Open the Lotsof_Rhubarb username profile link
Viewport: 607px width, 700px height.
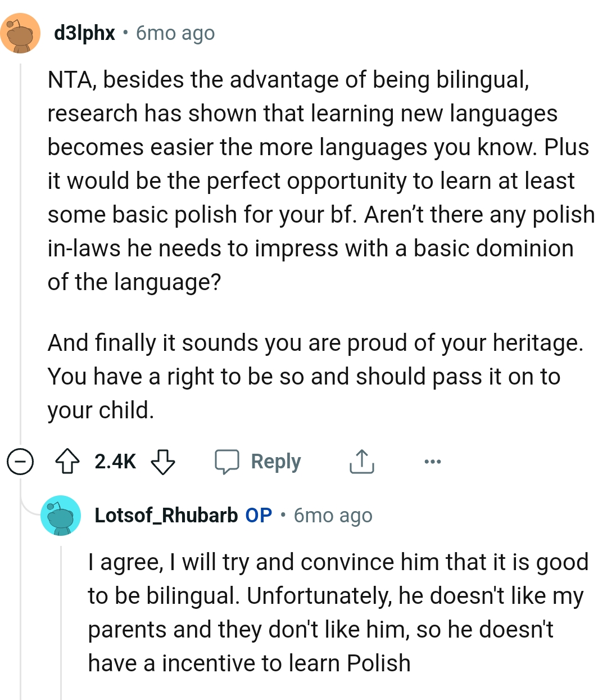tap(166, 515)
